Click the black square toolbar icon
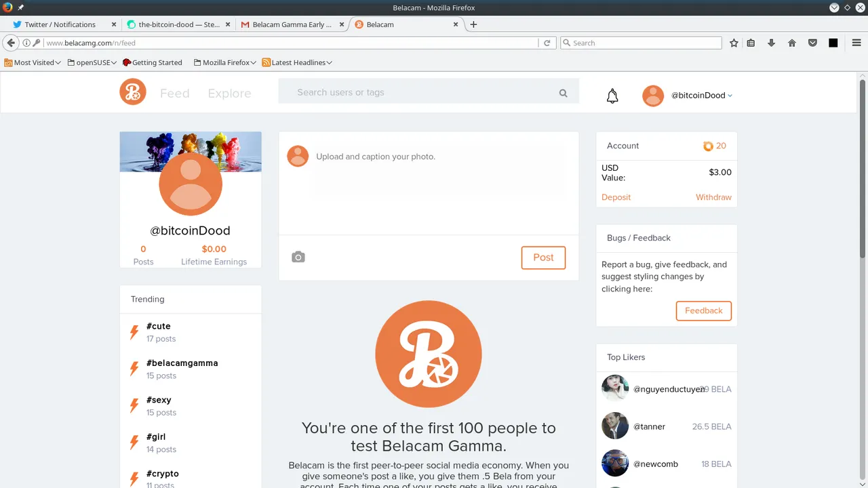 coord(833,43)
